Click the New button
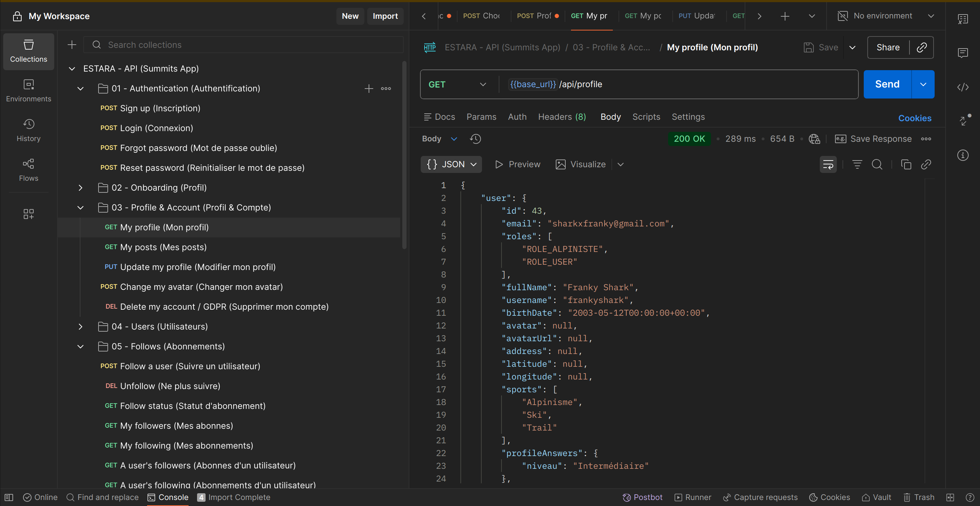 (x=350, y=16)
